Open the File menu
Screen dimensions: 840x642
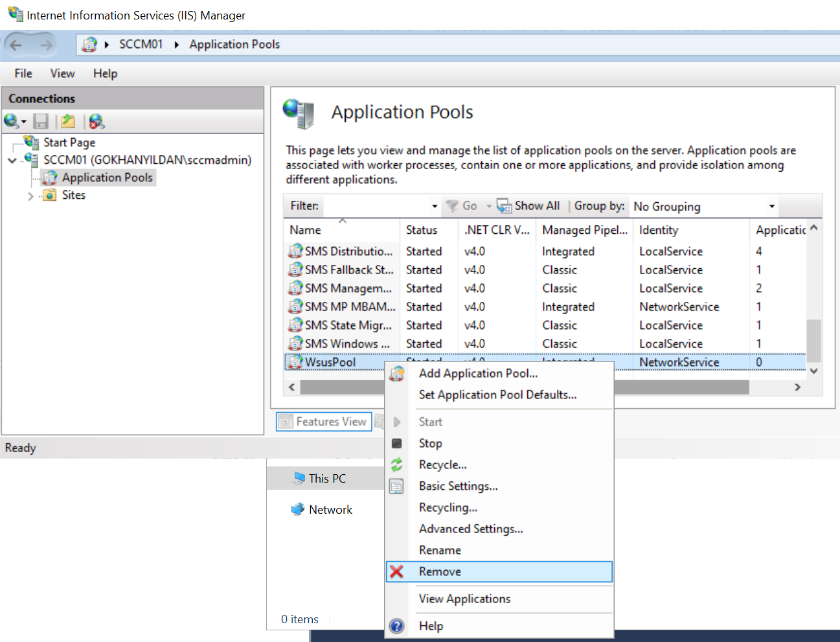tap(23, 73)
